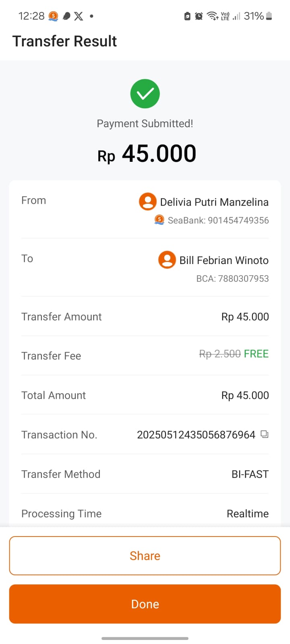Tap the green payment success checkmark icon

[145, 94]
